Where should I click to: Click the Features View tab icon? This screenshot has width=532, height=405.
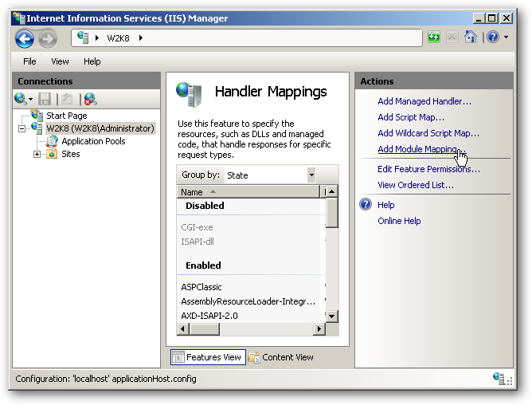point(178,357)
